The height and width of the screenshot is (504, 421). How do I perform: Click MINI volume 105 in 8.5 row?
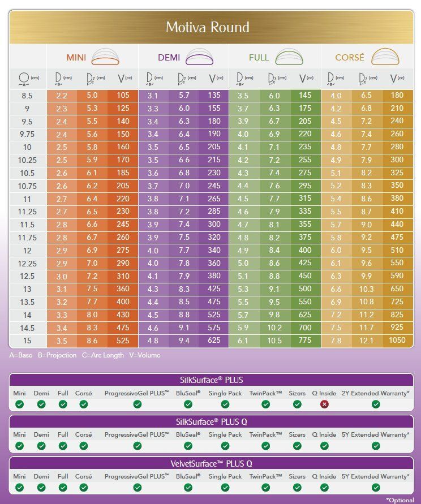(x=123, y=95)
